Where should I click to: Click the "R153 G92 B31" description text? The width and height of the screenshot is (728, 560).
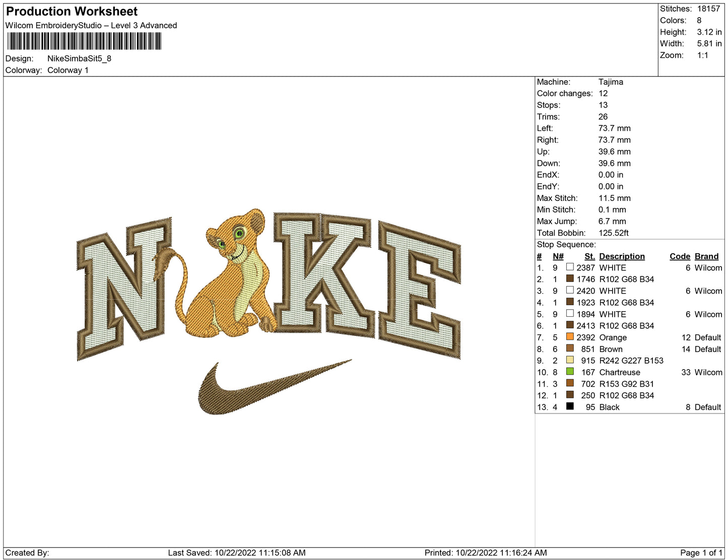[627, 384]
